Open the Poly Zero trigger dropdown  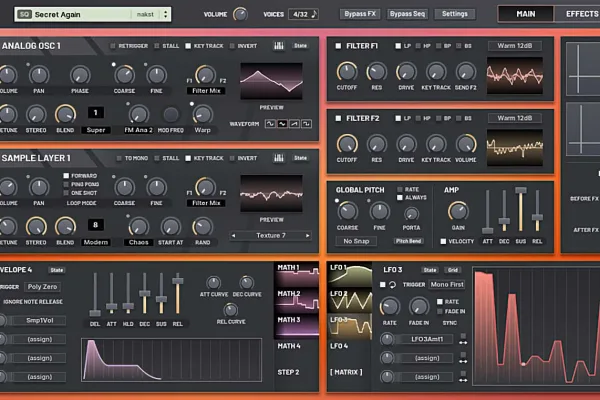(42, 287)
